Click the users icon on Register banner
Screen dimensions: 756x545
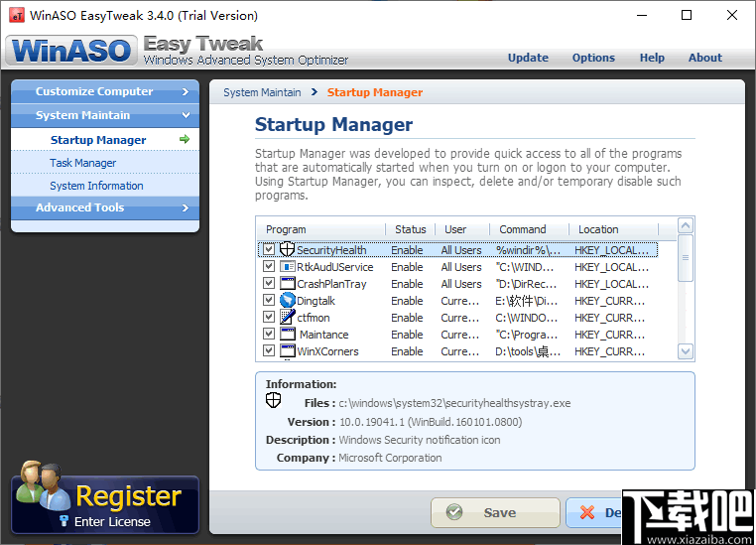tap(43, 485)
